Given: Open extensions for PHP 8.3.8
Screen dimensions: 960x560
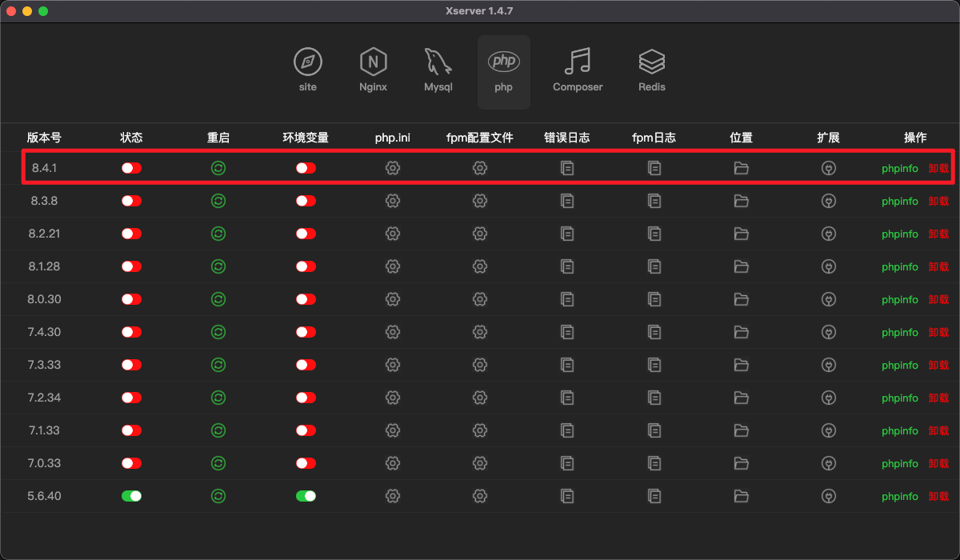Looking at the screenshot, I should click(829, 201).
